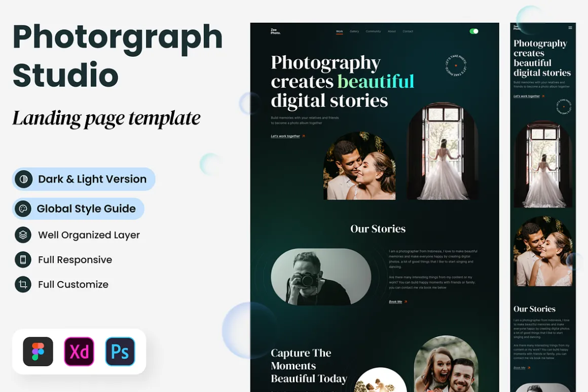
Task: Click the Photoshop Ps icon
Action: 120,351
